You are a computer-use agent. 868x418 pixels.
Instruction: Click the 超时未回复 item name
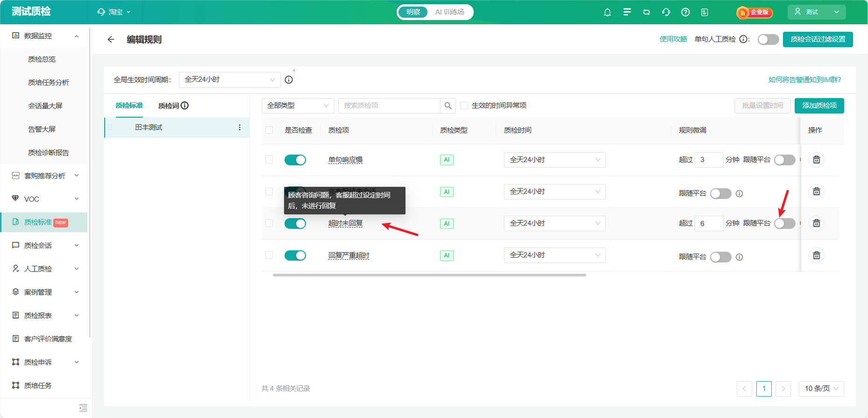(345, 223)
